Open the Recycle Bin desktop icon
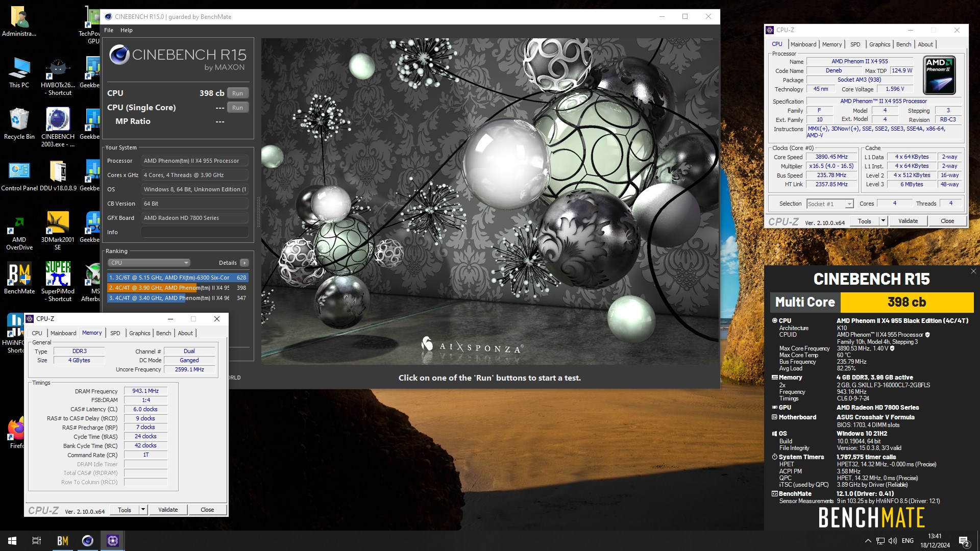This screenshot has height=551, width=980. pyautogui.click(x=19, y=124)
